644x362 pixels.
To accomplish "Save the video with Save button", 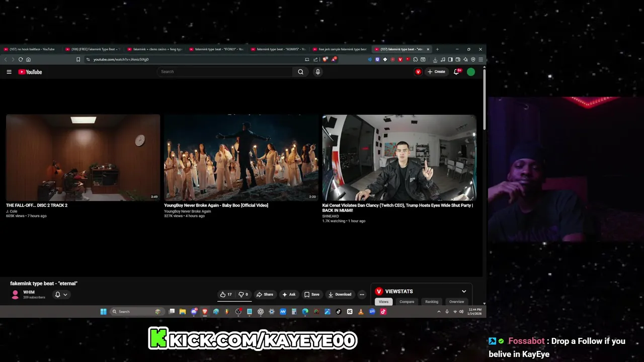I will point(312,295).
